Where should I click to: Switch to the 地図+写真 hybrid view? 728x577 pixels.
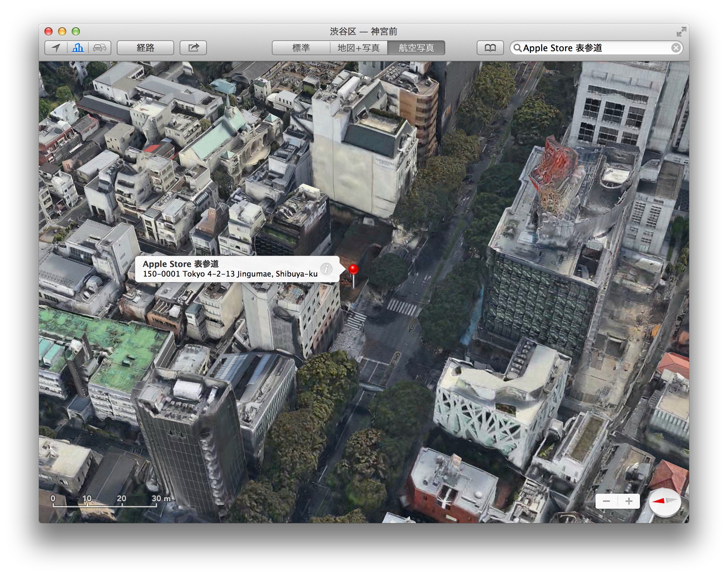click(359, 48)
